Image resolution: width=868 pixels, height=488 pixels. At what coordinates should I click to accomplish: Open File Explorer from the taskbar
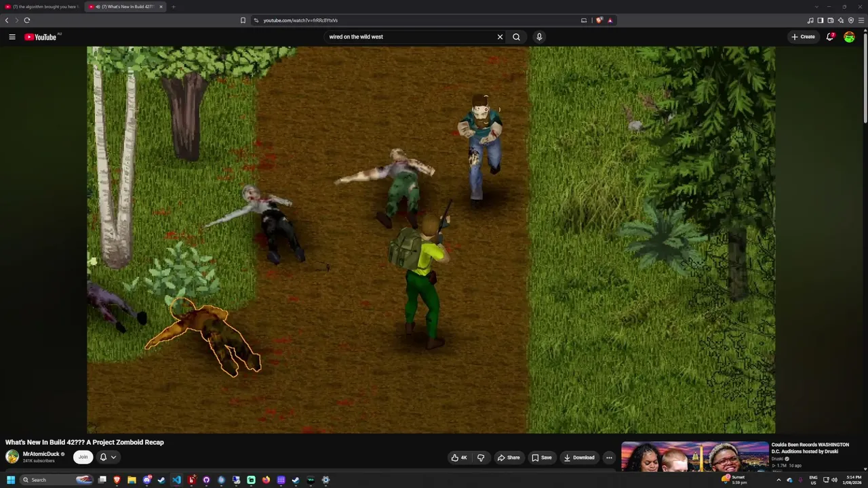coord(132,480)
